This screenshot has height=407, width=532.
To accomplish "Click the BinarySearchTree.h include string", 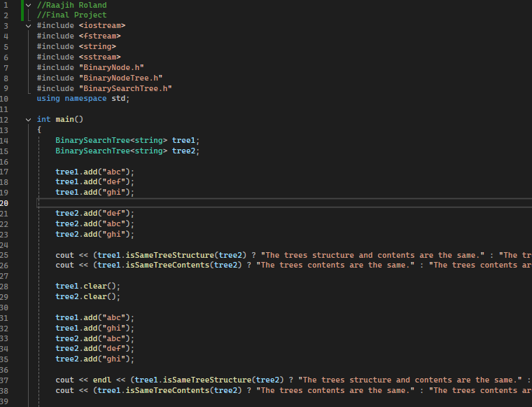I will pyautogui.click(x=125, y=88).
